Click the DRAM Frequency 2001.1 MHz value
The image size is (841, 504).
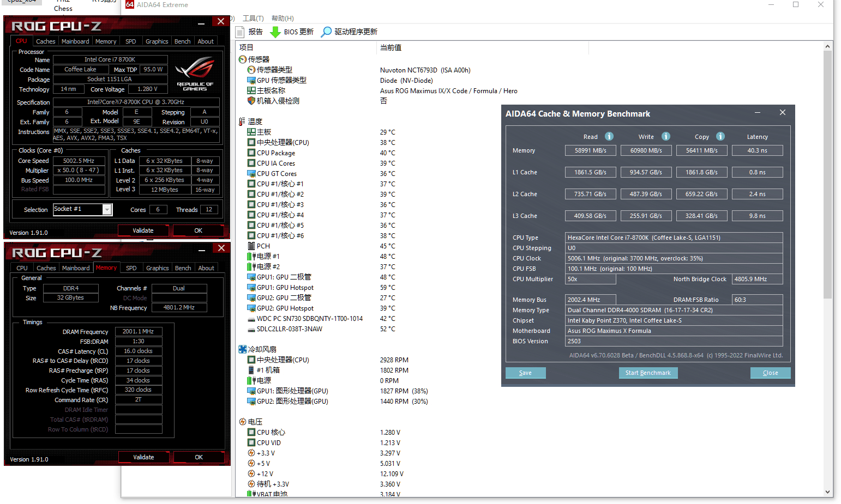[x=138, y=331]
